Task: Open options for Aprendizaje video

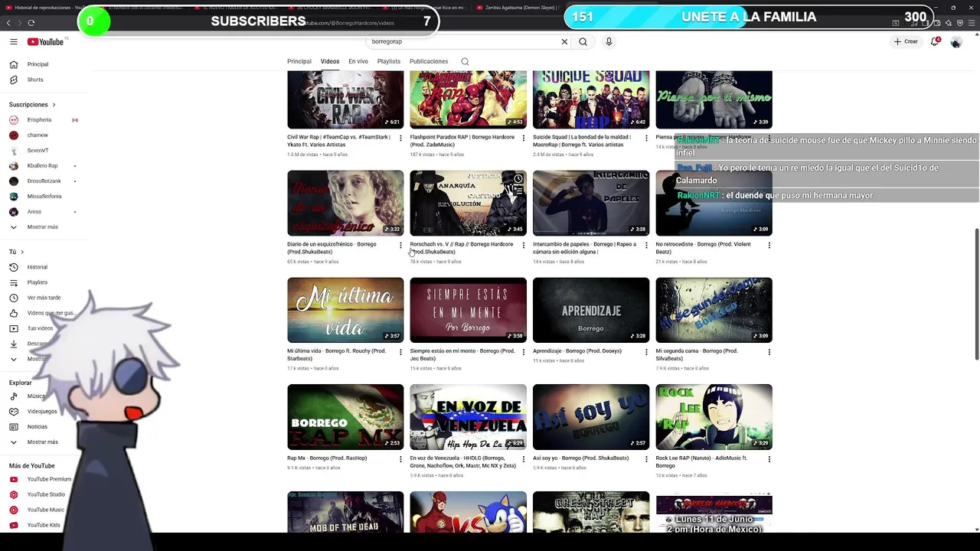Action: [x=646, y=352]
